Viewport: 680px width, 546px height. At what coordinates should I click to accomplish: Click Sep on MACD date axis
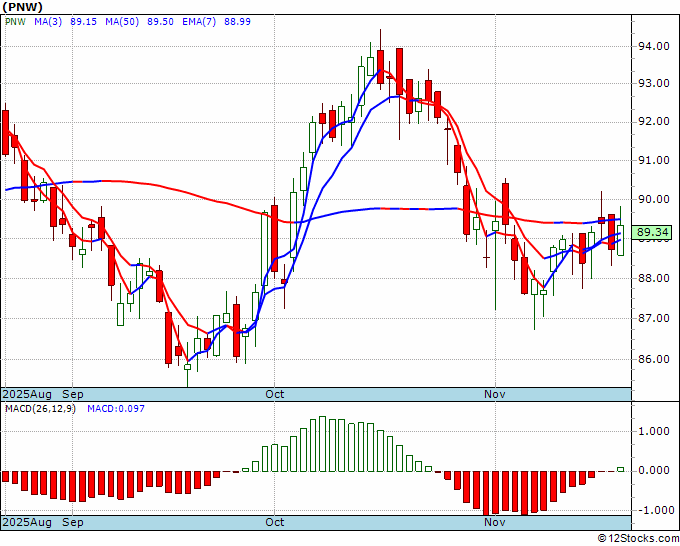pyautogui.click(x=73, y=522)
